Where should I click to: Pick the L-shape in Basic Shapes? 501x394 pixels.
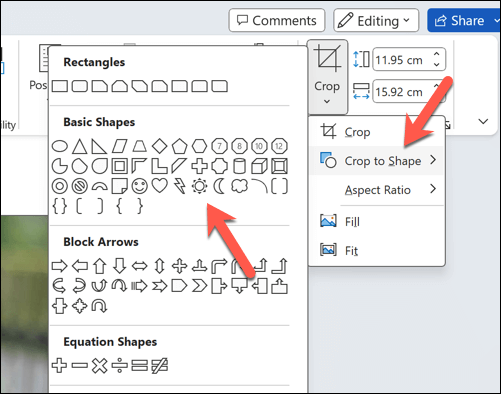click(159, 166)
